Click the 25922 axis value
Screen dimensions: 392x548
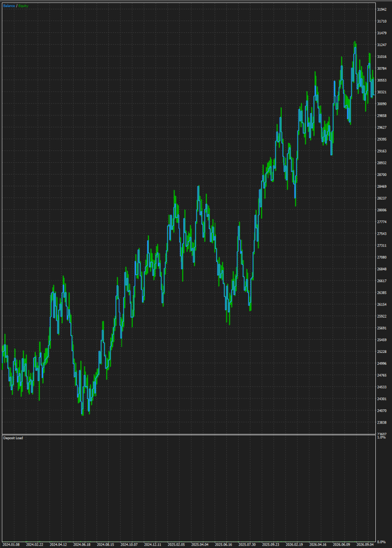coord(382,316)
